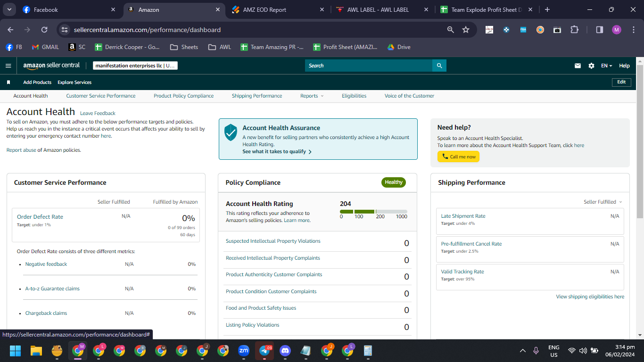Switch to the Facebook browser tab

(69, 9)
